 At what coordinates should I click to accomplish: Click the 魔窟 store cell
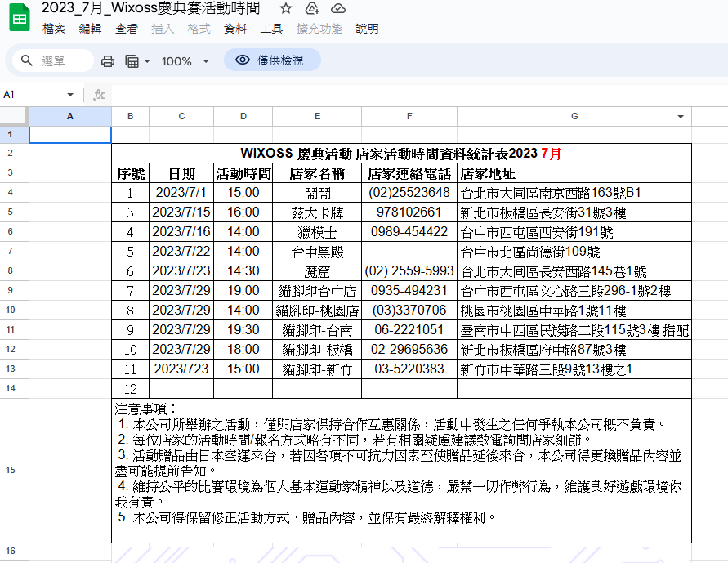[x=317, y=271]
